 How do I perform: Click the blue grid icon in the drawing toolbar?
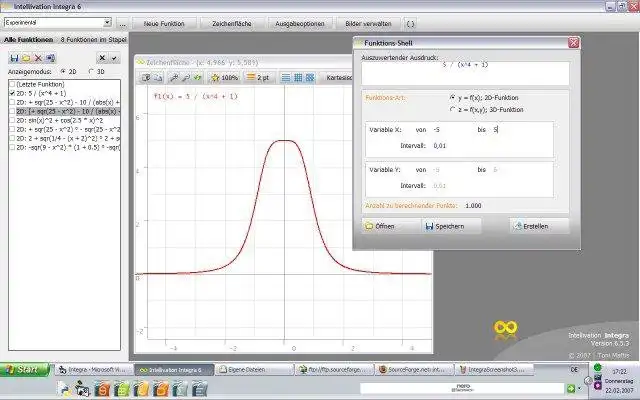coord(298,78)
